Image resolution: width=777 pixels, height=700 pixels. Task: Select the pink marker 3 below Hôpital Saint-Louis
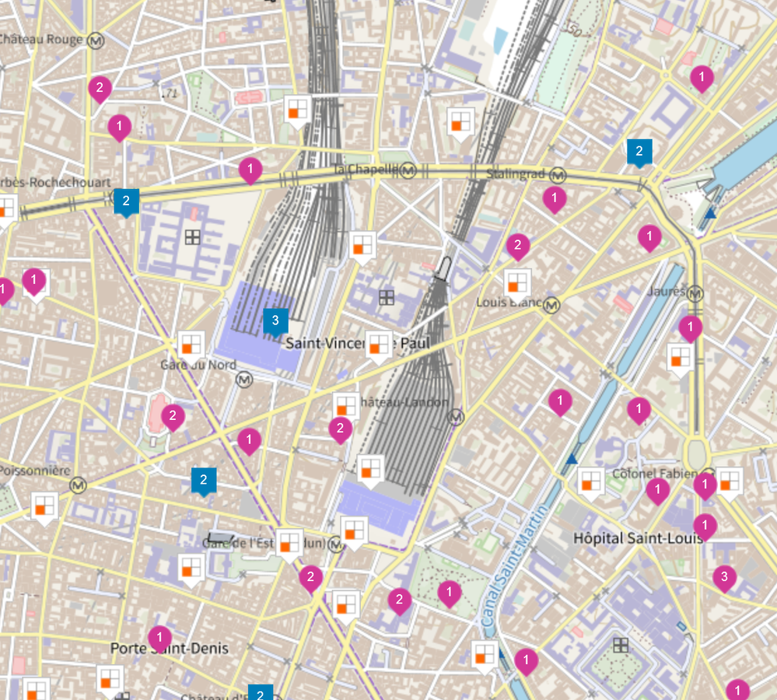coord(724,577)
